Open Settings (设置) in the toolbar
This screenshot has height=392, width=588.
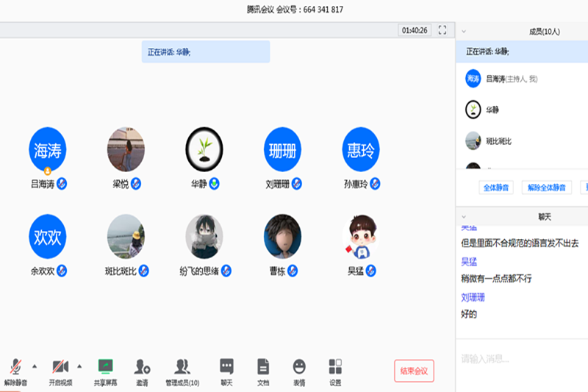pyautogui.click(x=335, y=371)
